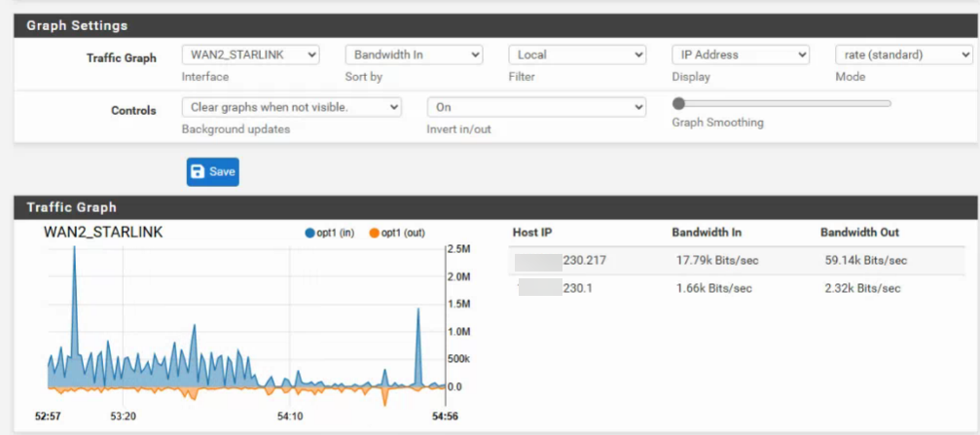980x435 pixels.
Task: Open the Interface dropdown showing WAN2_STARLINK
Action: 251,55
